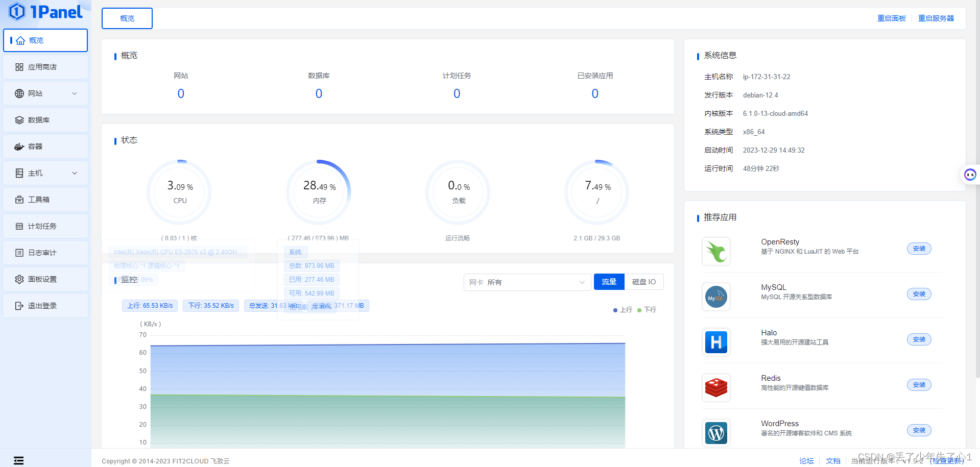Viewport: 980px width, 467px height.
Task: Click the disk / usage gauge
Action: (597, 193)
